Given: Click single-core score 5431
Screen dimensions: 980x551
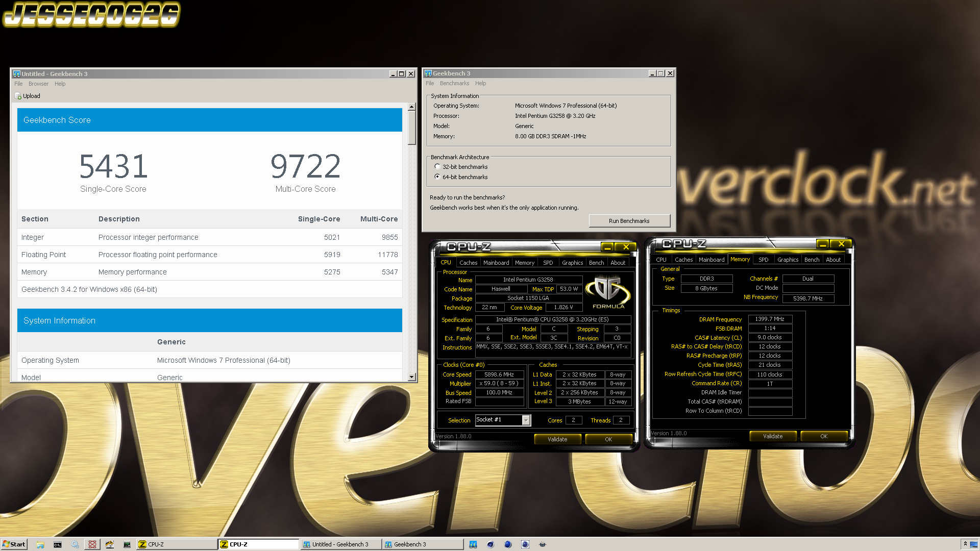Looking at the screenshot, I should (113, 166).
